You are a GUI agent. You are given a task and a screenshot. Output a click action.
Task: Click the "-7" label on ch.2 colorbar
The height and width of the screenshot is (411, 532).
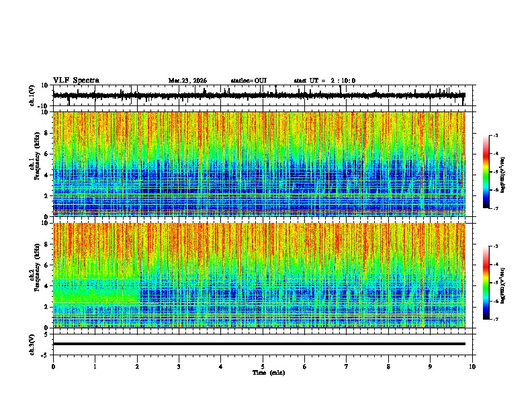point(496,319)
